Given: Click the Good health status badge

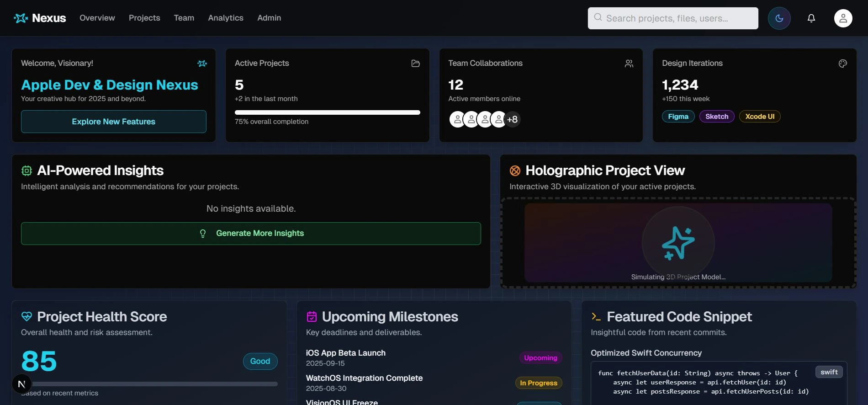Looking at the screenshot, I should tap(260, 361).
